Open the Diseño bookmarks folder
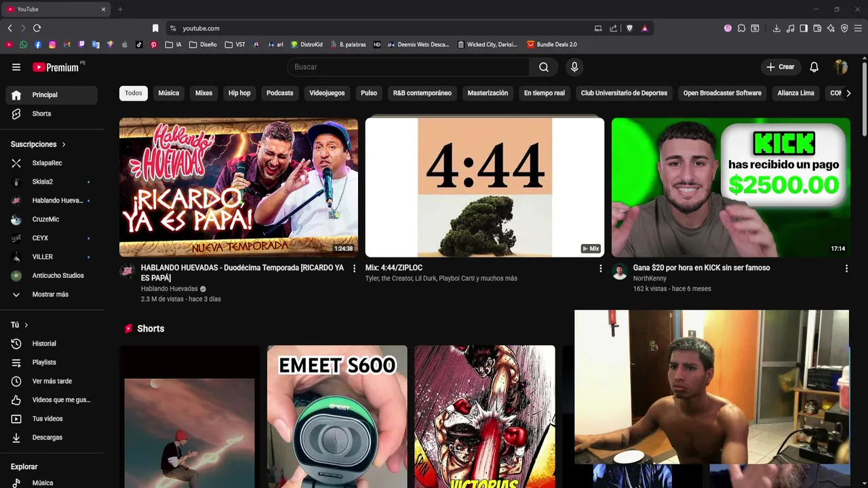 (x=203, y=45)
